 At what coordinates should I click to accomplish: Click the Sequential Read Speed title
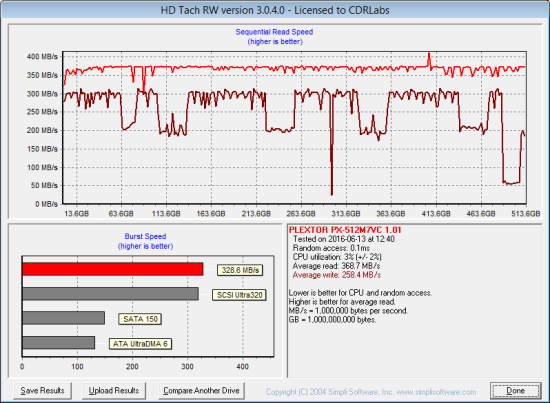(x=274, y=32)
